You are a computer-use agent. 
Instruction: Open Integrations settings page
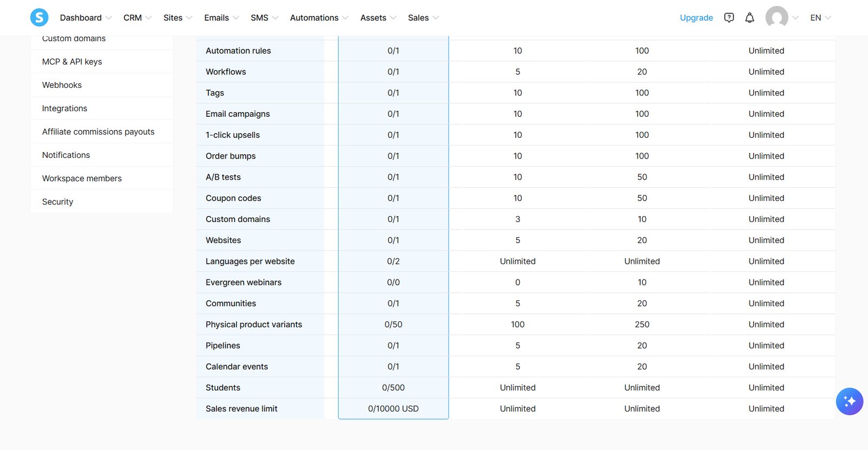tap(101, 109)
